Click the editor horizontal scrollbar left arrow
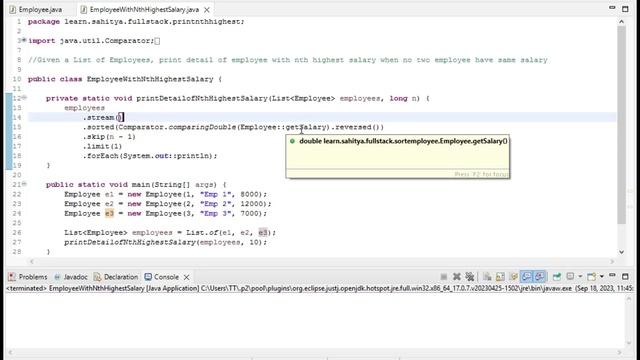640x360 pixels. (x=32, y=261)
